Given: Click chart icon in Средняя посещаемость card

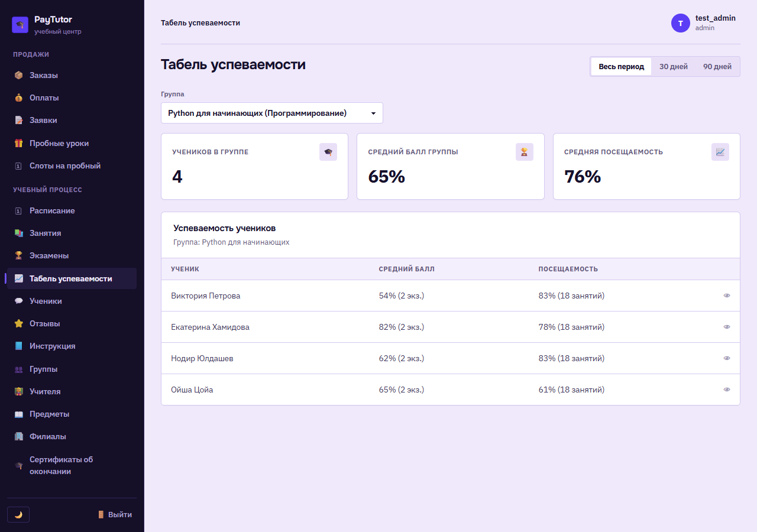Looking at the screenshot, I should [720, 152].
